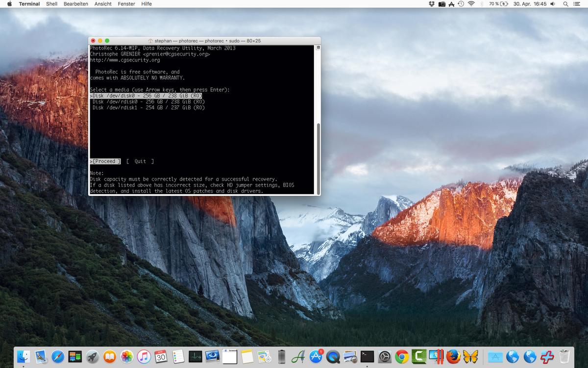Open iBooks from the Dock

click(x=109, y=357)
